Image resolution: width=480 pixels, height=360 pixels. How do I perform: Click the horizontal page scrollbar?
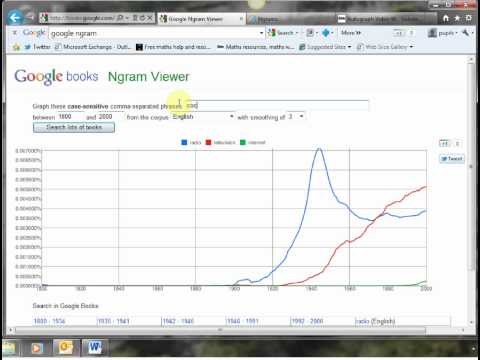click(x=220, y=330)
